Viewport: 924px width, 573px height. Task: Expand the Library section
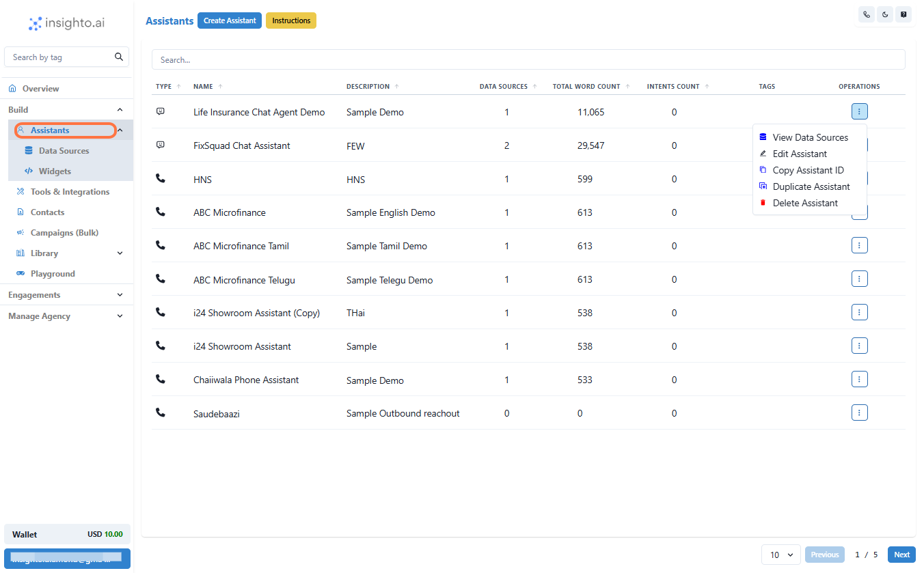120,253
